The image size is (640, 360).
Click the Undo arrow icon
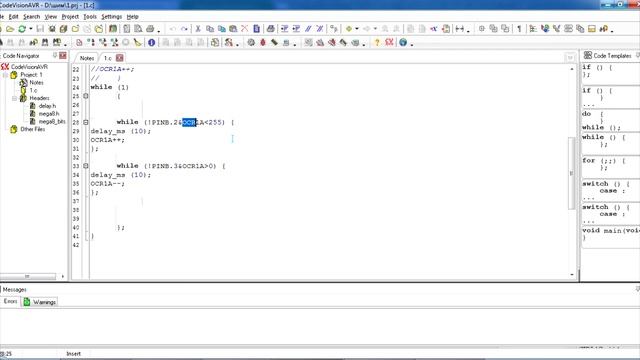click(x=173, y=29)
